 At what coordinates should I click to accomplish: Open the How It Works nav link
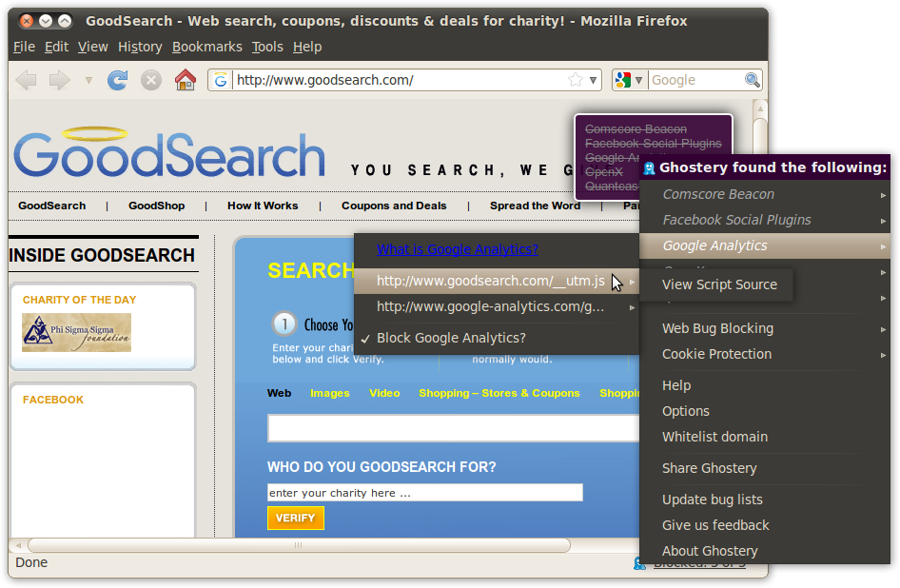[x=263, y=206]
